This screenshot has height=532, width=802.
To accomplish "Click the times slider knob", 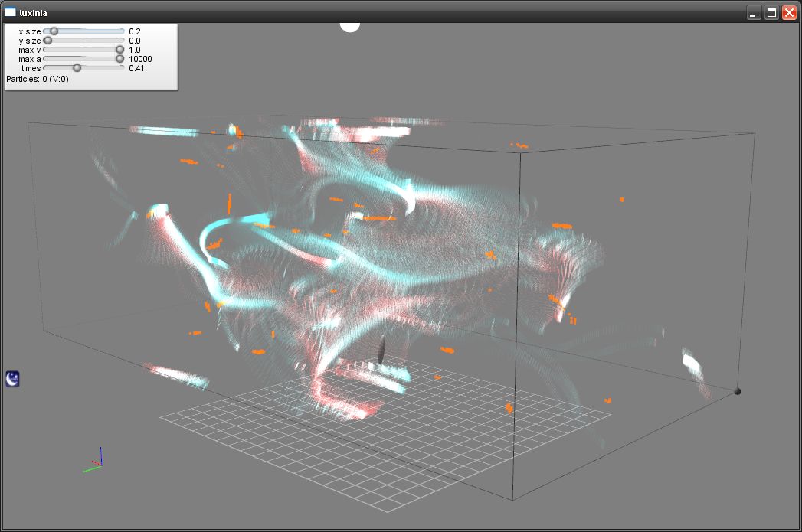I will [77, 68].
